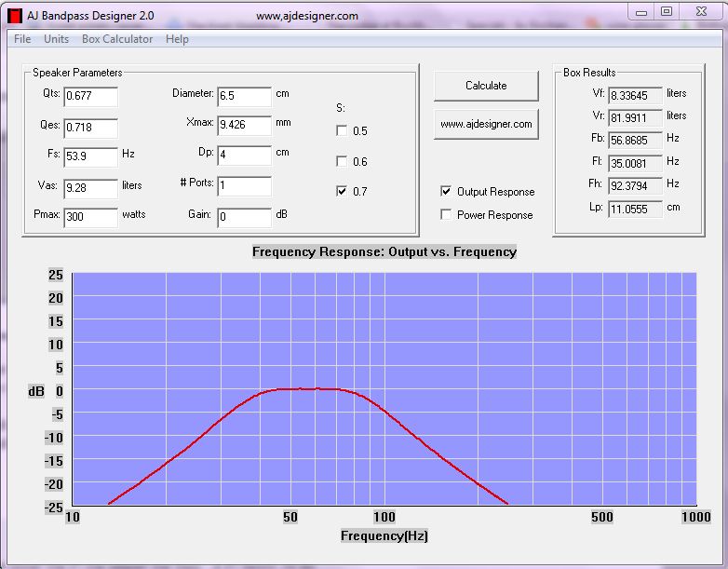Select the Pmax watts input field
The height and width of the screenshot is (569, 728).
pyautogui.click(x=90, y=217)
